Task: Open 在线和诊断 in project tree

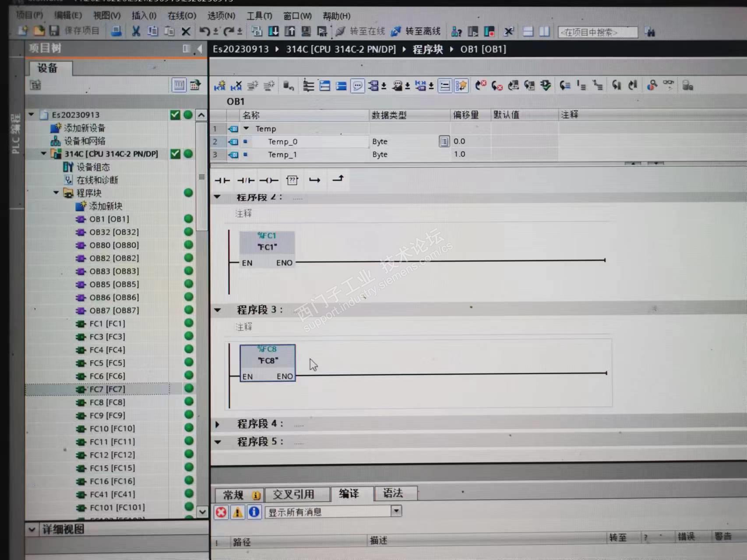Action: pyautogui.click(x=97, y=180)
